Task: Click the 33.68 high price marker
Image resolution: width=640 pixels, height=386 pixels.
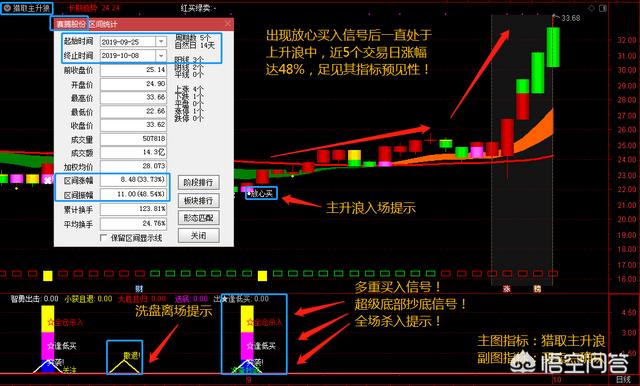Action: coord(570,18)
